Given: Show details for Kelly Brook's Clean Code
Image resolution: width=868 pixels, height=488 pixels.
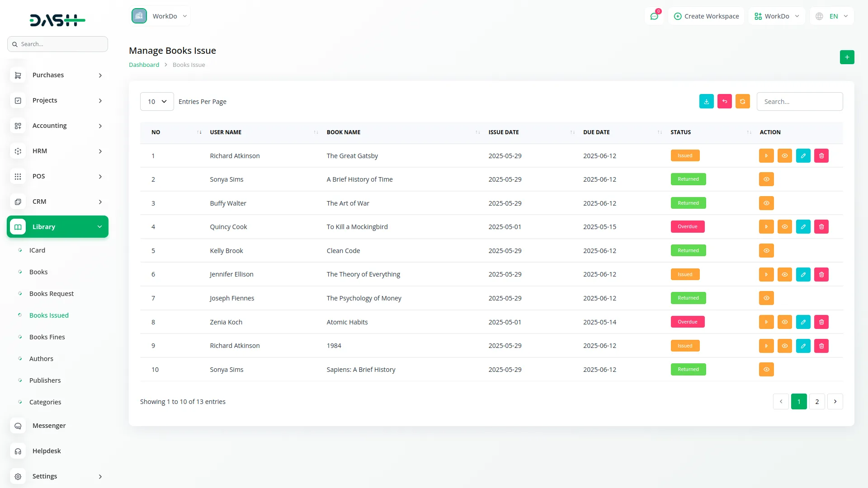Looking at the screenshot, I should pos(766,250).
